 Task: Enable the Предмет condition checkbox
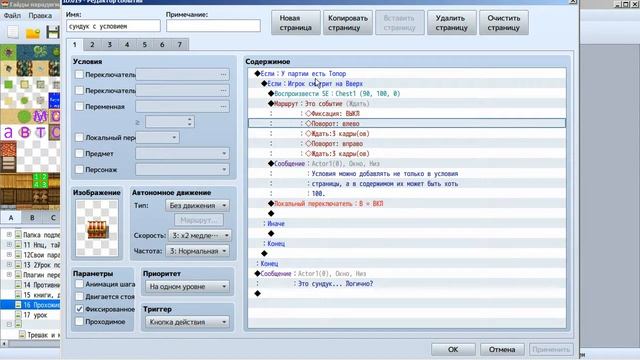pyautogui.click(x=79, y=153)
